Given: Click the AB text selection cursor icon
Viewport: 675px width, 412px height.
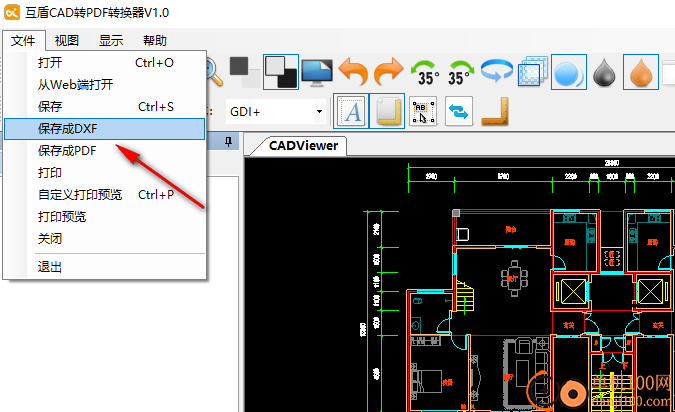Looking at the screenshot, I should click(423, 112).
